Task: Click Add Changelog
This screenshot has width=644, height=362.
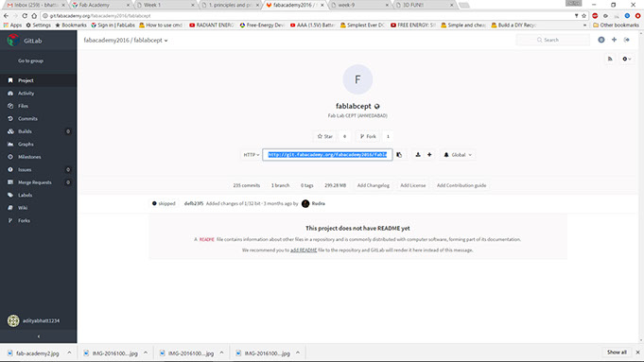Action: tap(374, 185)
